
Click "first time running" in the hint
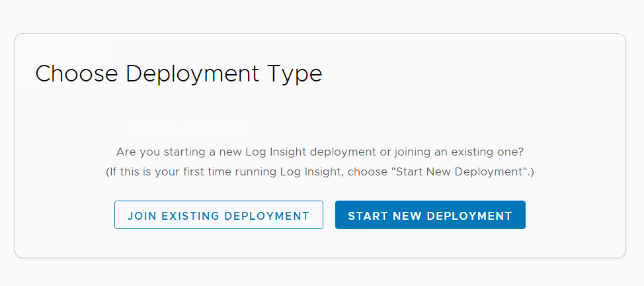(236, 172)
